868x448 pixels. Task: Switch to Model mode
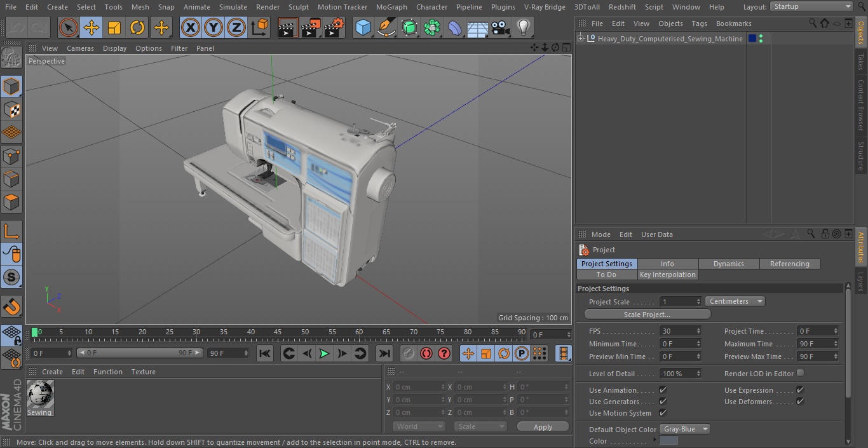click(11, 86)
